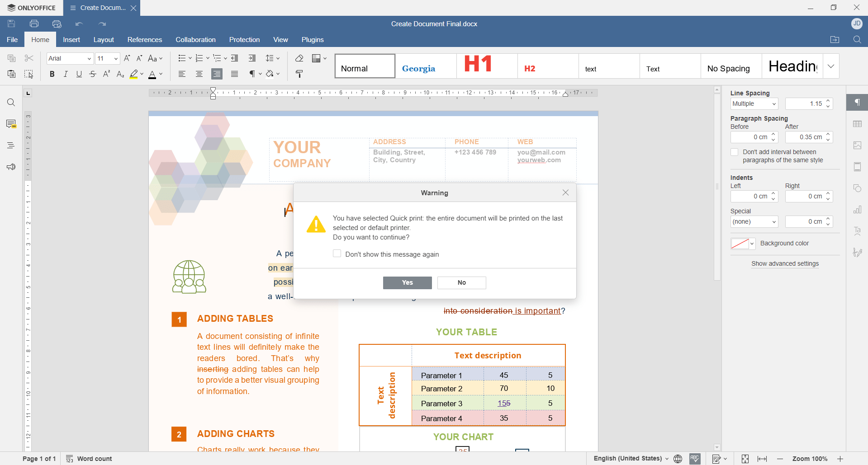Viewport: 868px width, 465px height.
Task: Open the Line Spacing Multiple dropdown
Action: (x=754, y=103)
